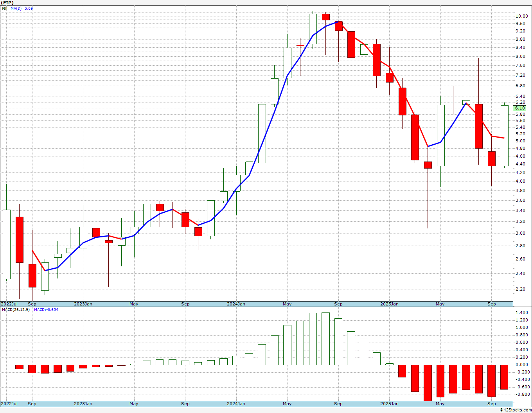Click the 5.00 price axis label
Screen dimensions: 532x413
[520, 141]
